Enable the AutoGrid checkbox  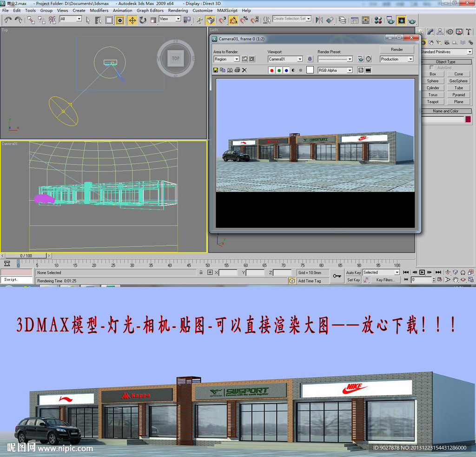click(x=432, y=67)
